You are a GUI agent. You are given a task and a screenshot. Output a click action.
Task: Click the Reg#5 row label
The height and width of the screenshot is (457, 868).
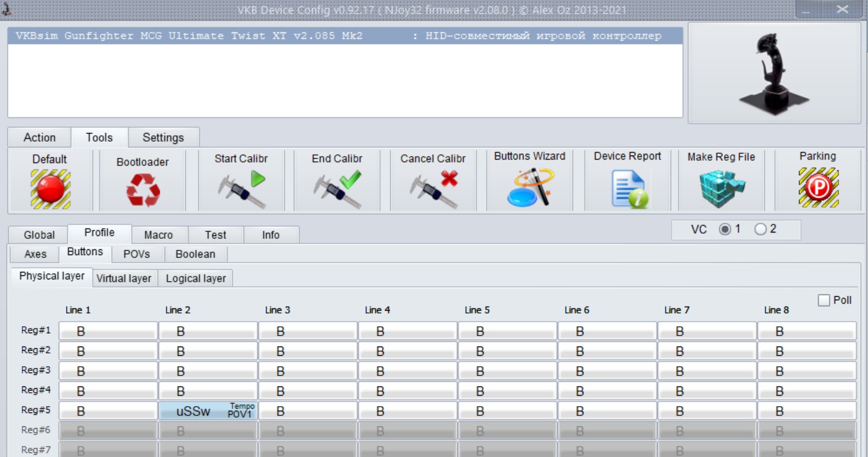pyautogui.click(x=36, y=410)
